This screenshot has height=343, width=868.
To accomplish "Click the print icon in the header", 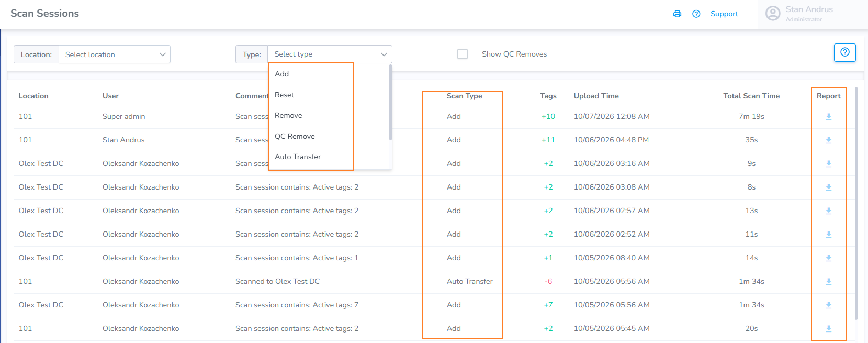I will click(677, 14).
